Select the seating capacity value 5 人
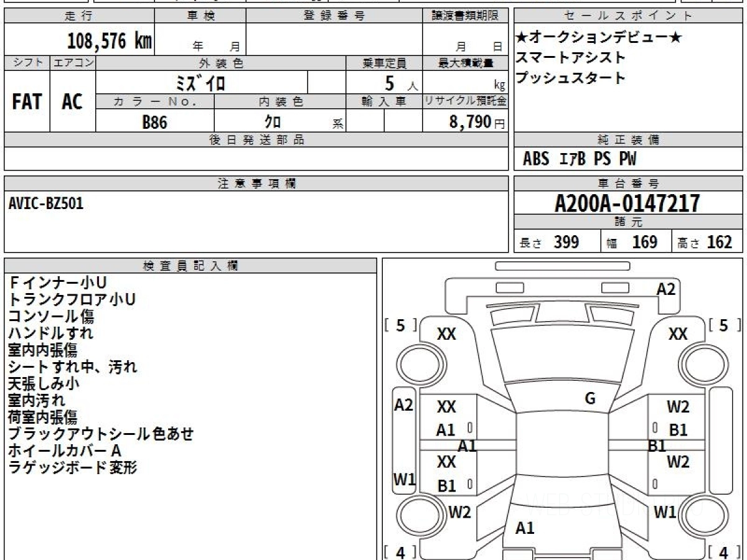The height and width of the screenshot is (560, 747). (400, 83)
